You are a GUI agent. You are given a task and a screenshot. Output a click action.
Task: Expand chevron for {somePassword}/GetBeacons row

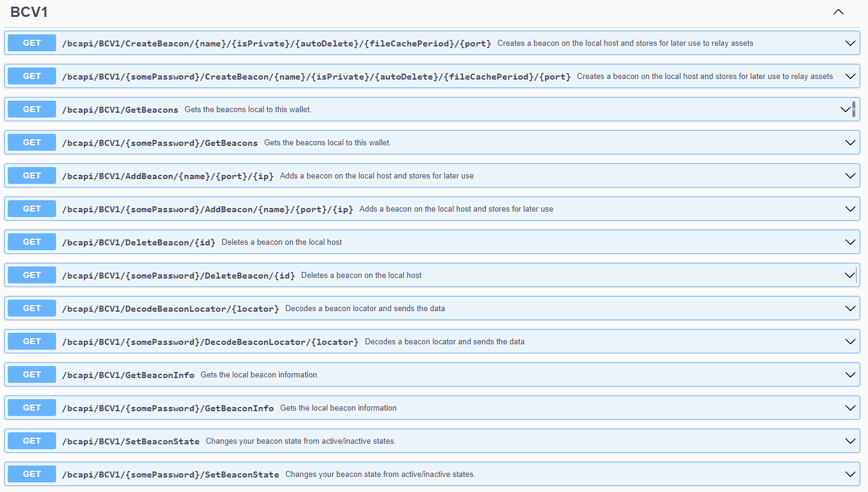coord(851,143)
